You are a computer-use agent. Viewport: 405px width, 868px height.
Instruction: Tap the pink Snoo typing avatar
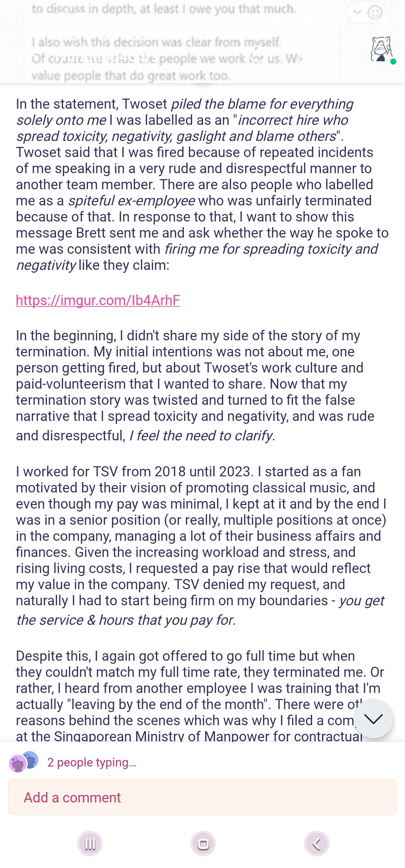(x=18, y=763)
